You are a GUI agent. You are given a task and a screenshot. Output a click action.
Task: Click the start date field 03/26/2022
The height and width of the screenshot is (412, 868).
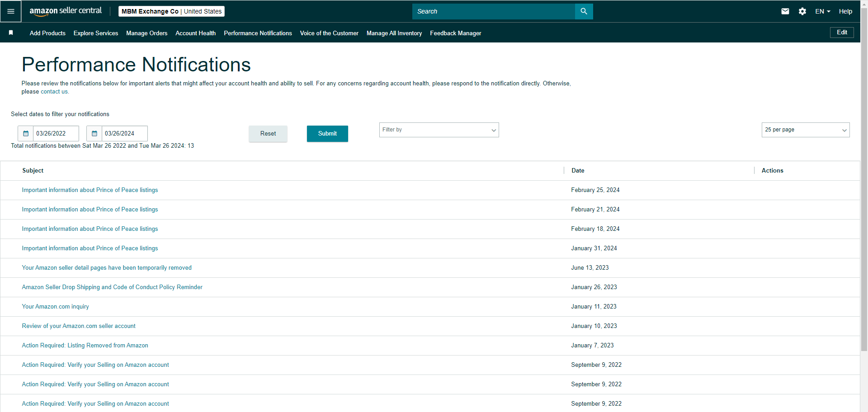pos(56,133)
